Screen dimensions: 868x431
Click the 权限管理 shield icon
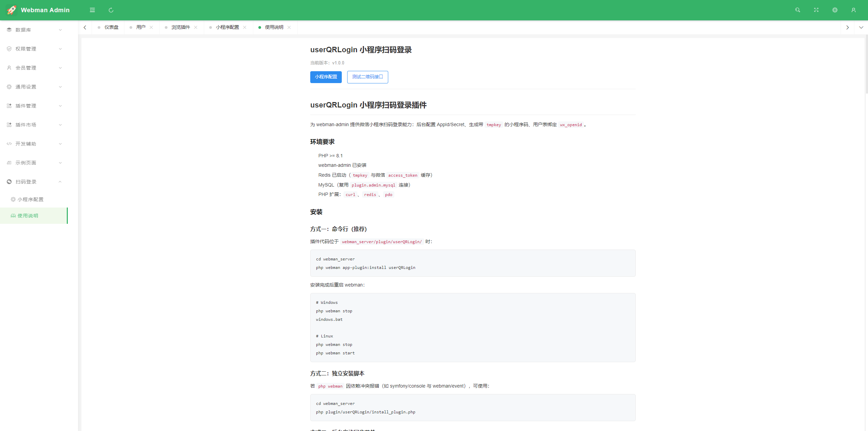coord(9,49)
